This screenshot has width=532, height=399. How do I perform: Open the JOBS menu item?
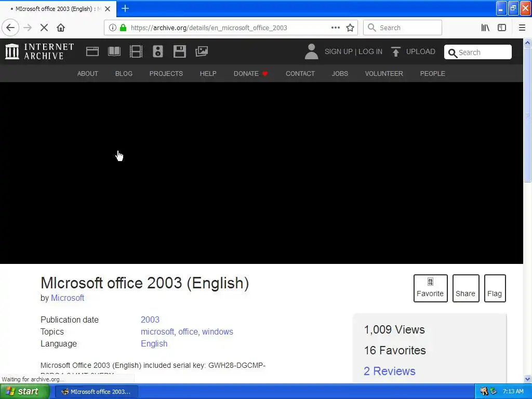(340, 74)
